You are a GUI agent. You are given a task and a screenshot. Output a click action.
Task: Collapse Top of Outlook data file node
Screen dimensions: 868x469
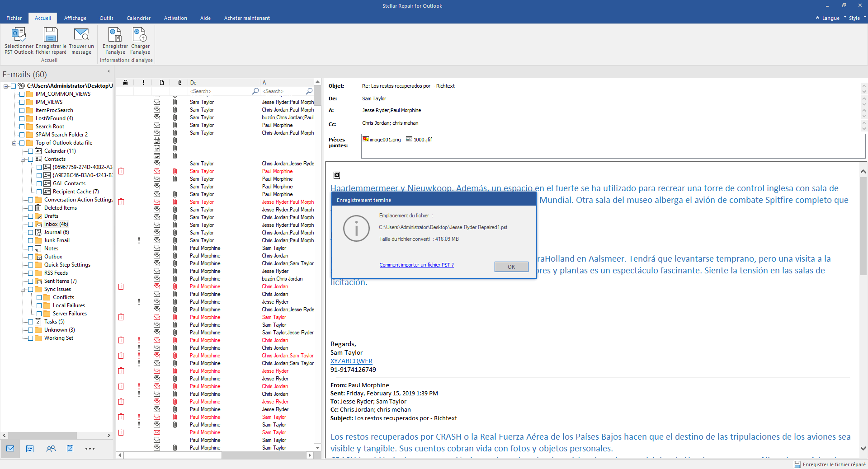pyautogui.click(x=14, y=143)
